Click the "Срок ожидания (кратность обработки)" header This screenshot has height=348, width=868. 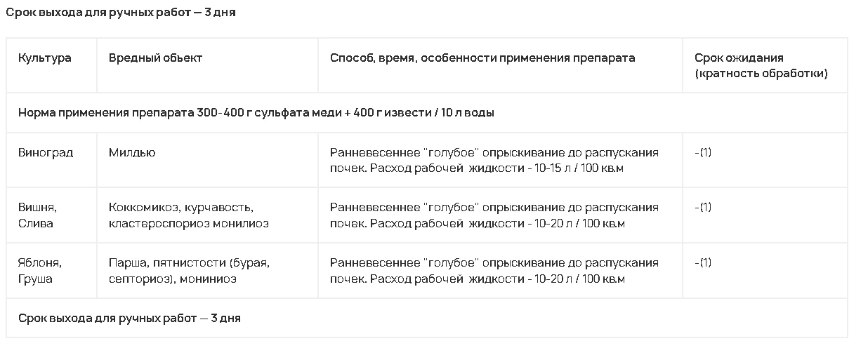click(761, 65)
